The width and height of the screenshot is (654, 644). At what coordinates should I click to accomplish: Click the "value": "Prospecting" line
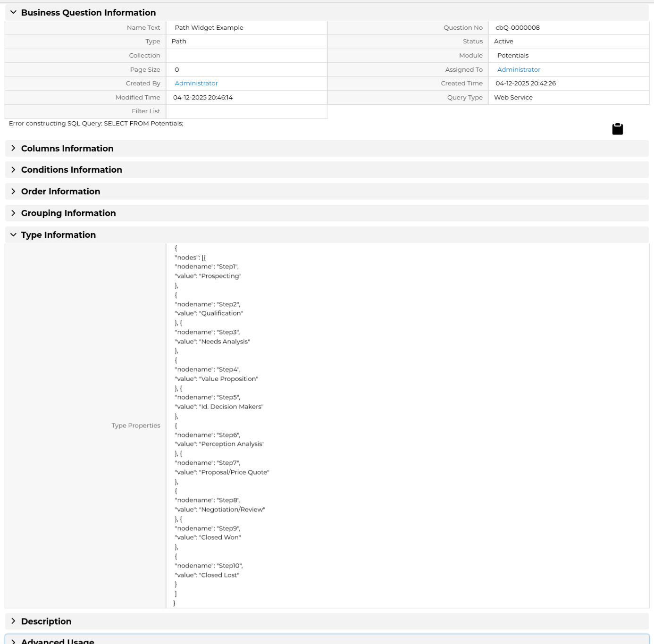click(208, 276)
